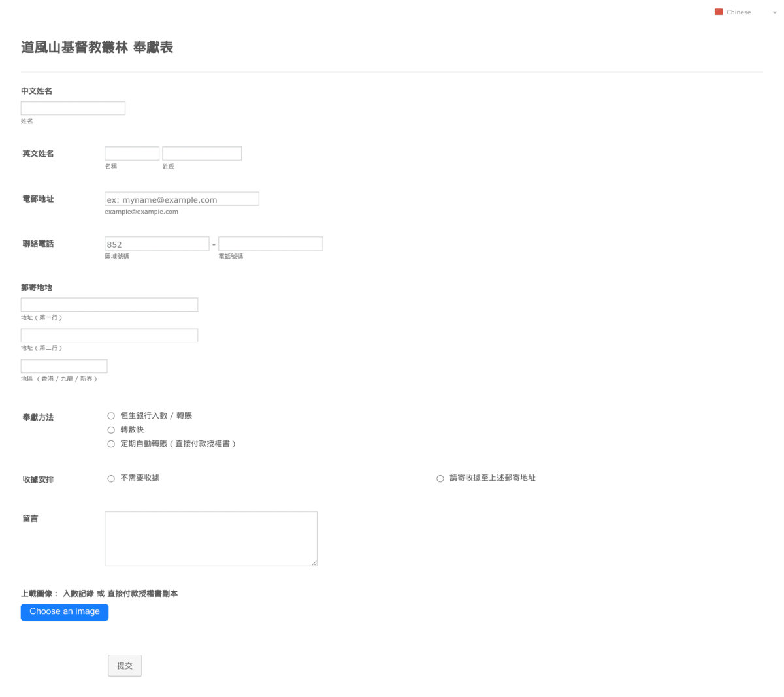Screen dimensions: 784x697
Task: Click the 中文姓名 name input field
Action: point(73,108)
